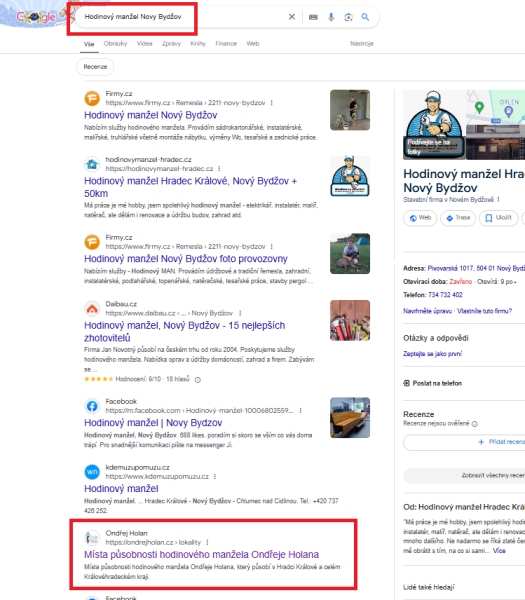Click the Uložit save button
Viewport: 525px width, 600px height.
[x=499, y=218]
